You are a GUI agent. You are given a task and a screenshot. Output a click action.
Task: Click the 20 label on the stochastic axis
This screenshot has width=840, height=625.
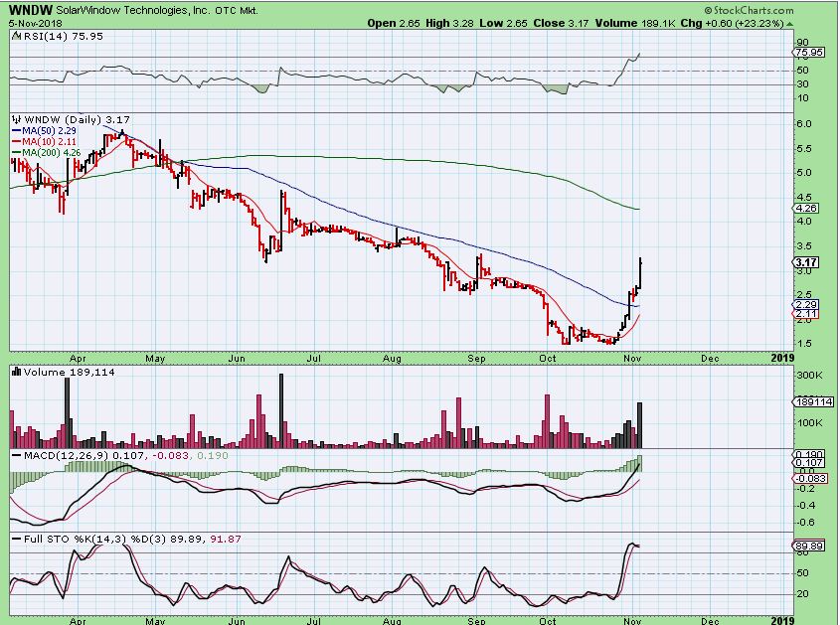802,593
